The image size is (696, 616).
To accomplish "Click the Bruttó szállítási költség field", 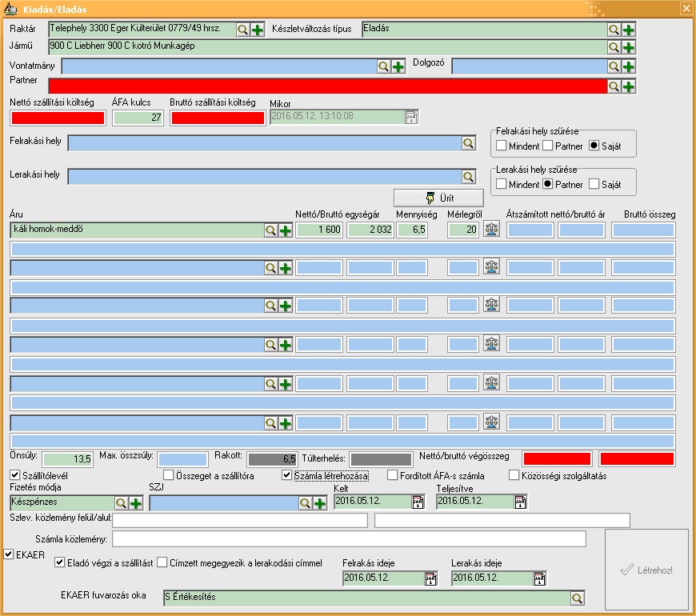I will tap(218, 118).
